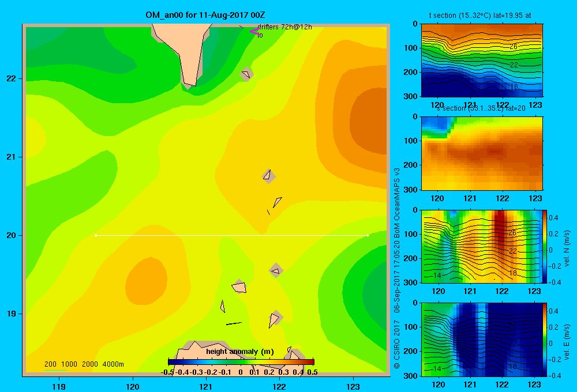This screenshot has height=392, width=577.
Task: Click the height anomaly (m) colorbar label
Action: tap(240, 352)
